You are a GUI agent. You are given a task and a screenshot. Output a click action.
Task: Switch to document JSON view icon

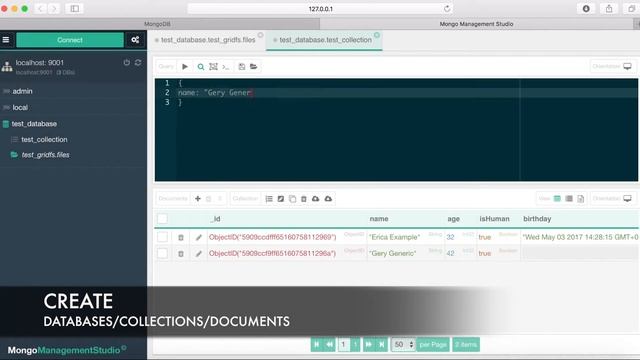(x=581, y=199)
